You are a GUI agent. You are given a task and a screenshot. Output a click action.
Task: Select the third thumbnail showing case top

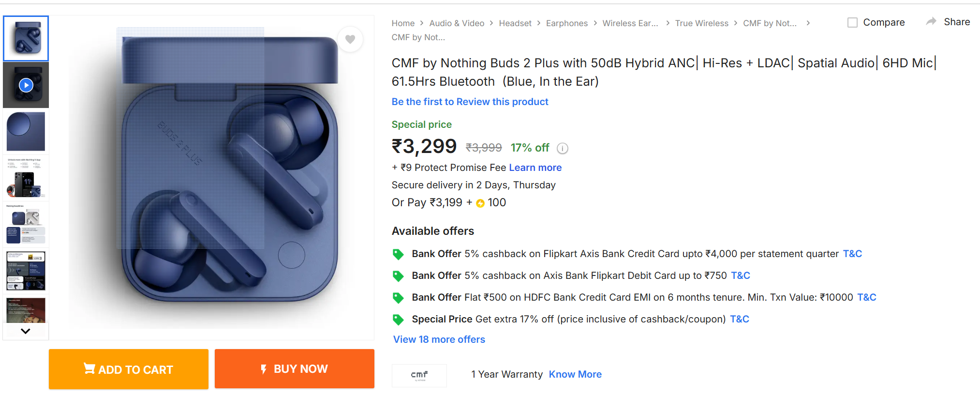click(x=26, y=131)
